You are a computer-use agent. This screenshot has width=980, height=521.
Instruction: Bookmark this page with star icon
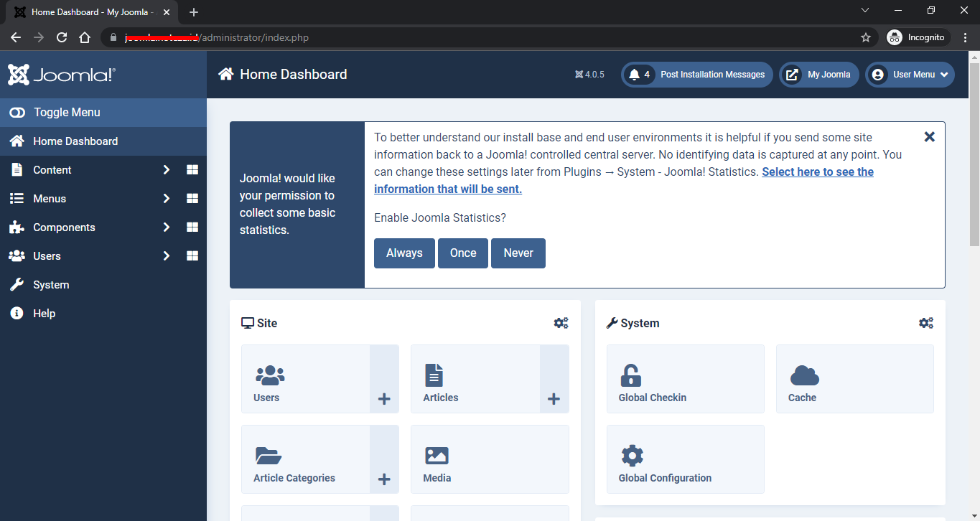click(x=866, y=37)
